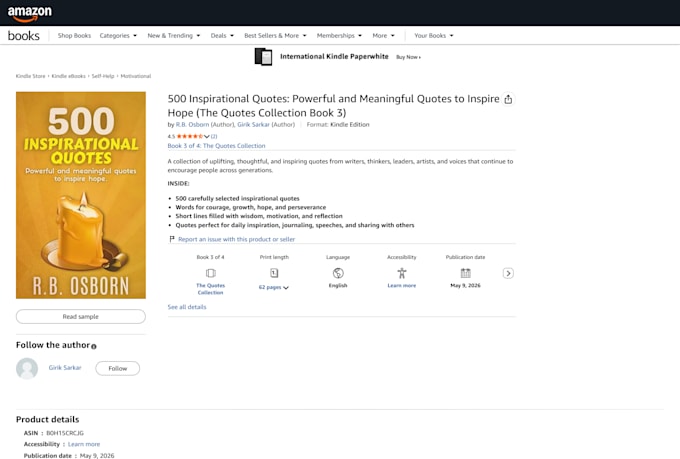Expand the 62 pages dropdown
Viewport: 680px width, 459px height.
[274, 287]
